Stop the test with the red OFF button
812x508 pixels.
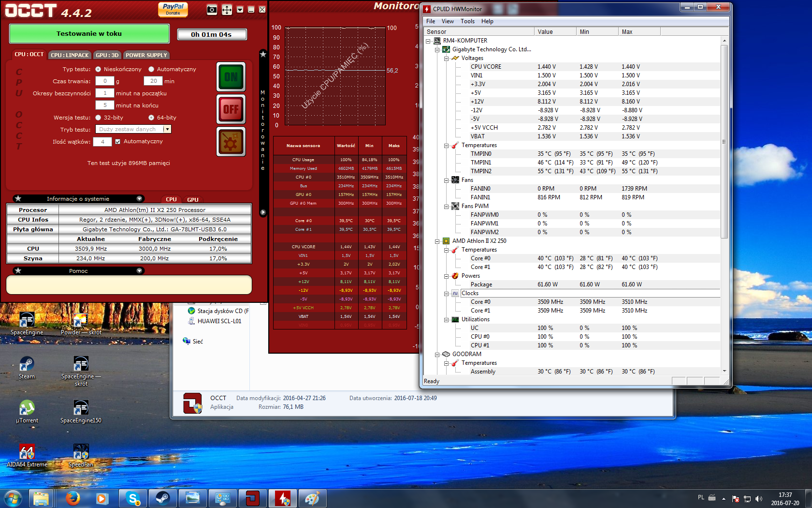pos(231,109)
